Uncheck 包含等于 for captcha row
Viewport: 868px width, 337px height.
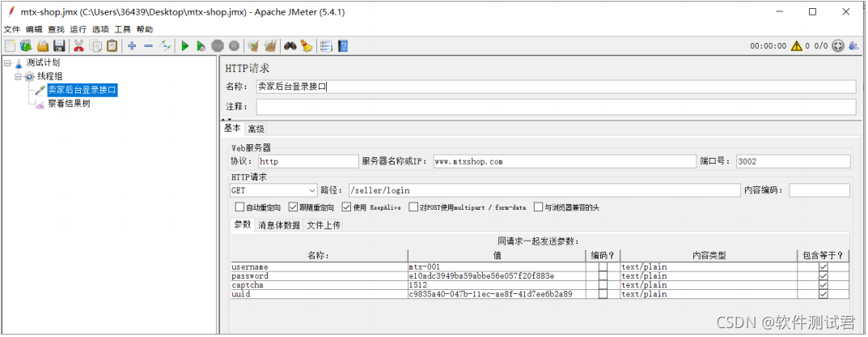pyautogui.click(x=824, y=285)
